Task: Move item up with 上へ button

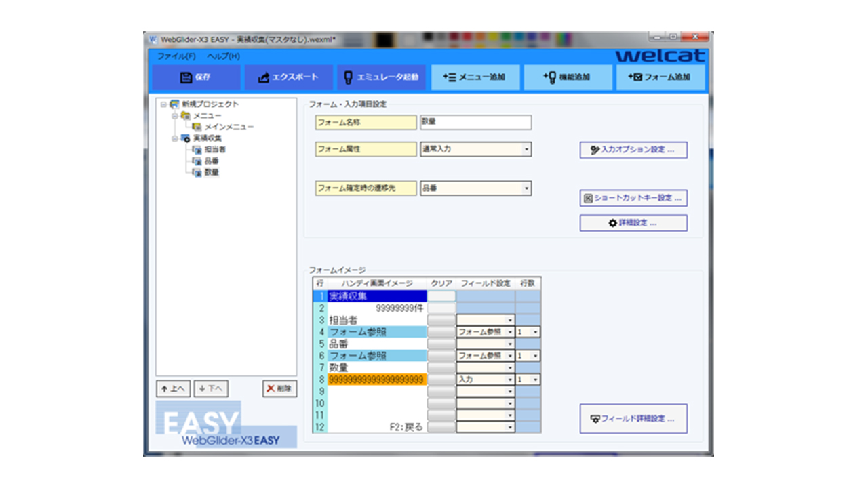Action: 174,388
